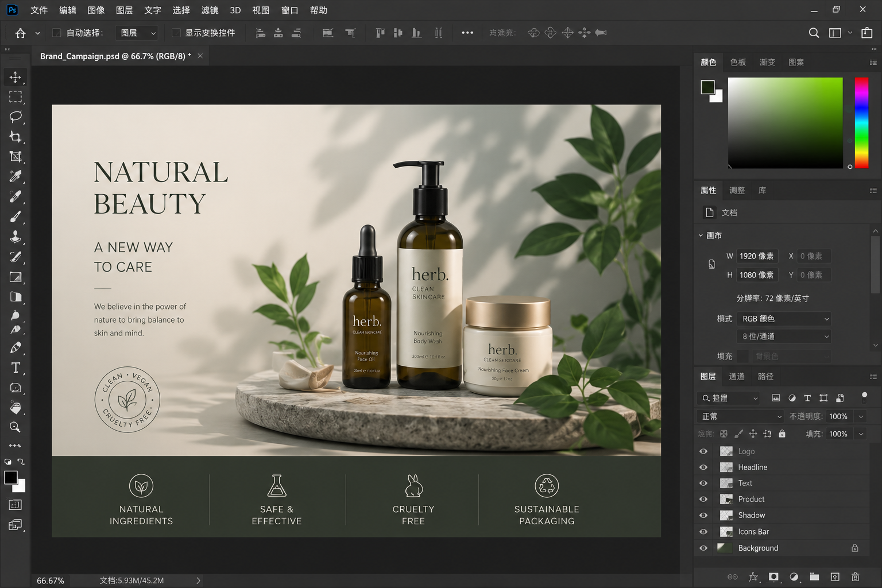The image size is (882, 588).
Task: Open the 图层 auto-select dropdown
Action: (x=137, y=33)
